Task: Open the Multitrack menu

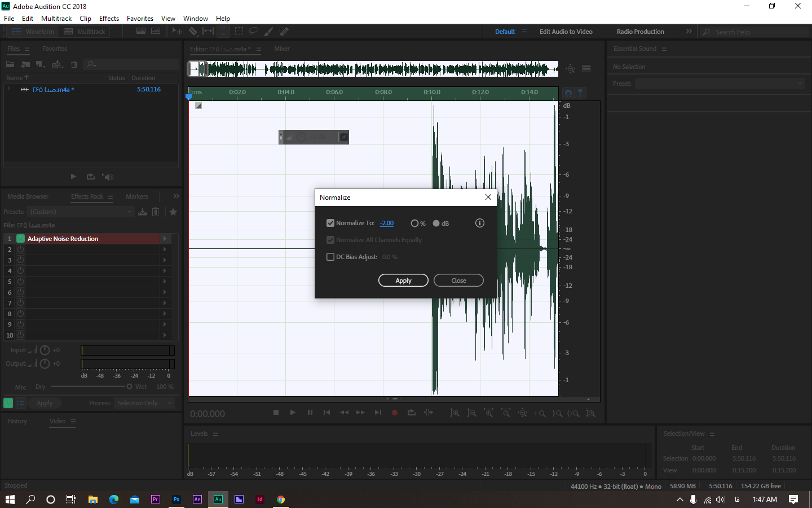Action: pyautogui.click(x=56, y=19)
